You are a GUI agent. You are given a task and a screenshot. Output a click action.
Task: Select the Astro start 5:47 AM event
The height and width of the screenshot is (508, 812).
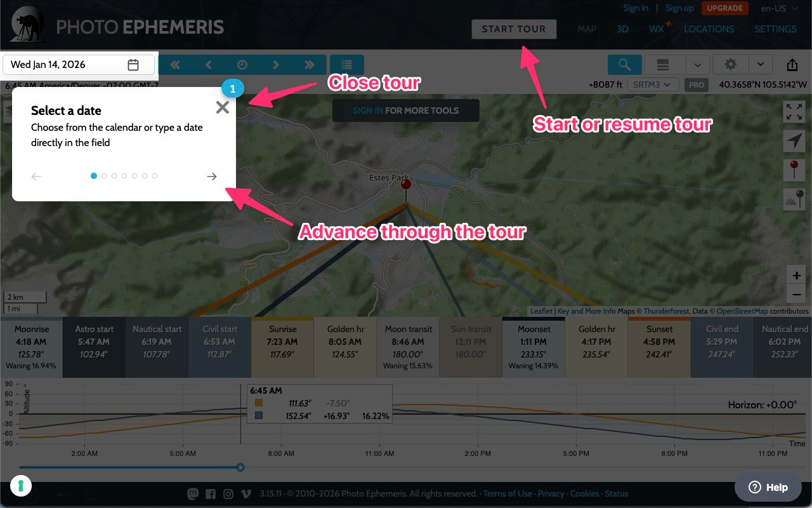(x=95, y=348)
